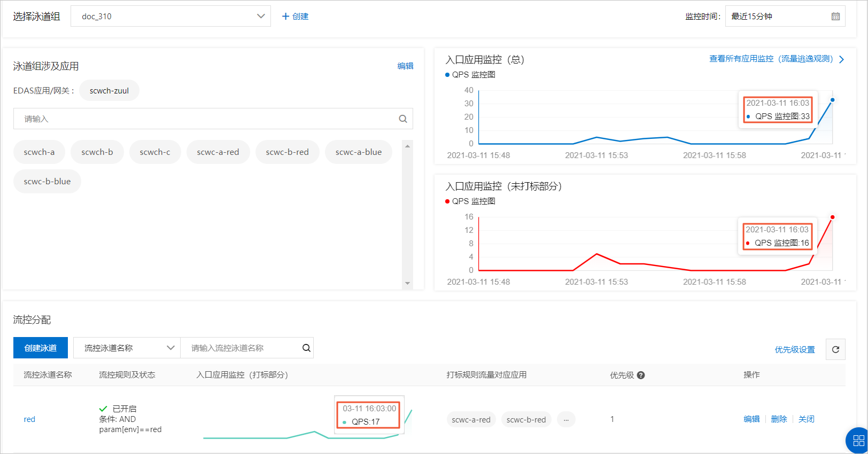The height and width of the screenshot is (454, 868).
Task: Select the scwc-a-blue application tag
Action: tap(359, 152)
